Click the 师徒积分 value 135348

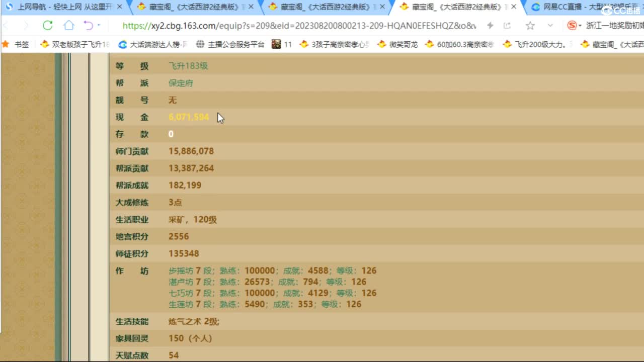[x=184, y=253]
